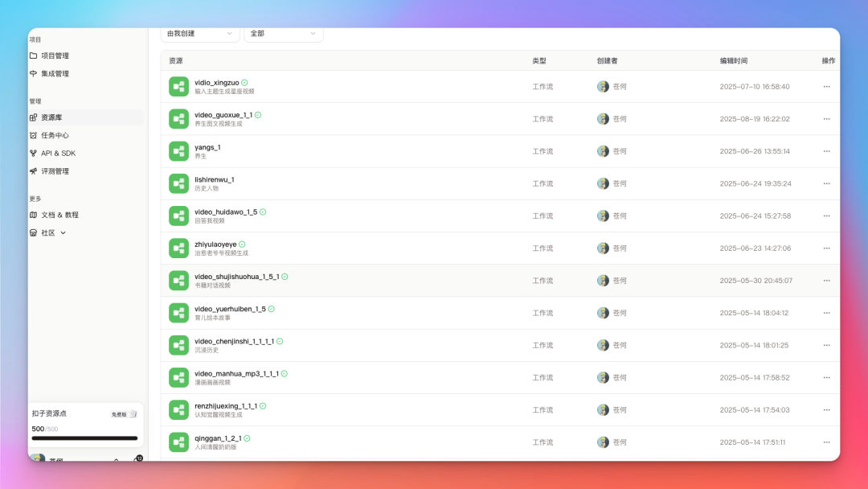The height and width of the screenshot is (489, 868).
Task: Click the published checkmark next to video_guoxue_1_1
Action: point(258,115)
